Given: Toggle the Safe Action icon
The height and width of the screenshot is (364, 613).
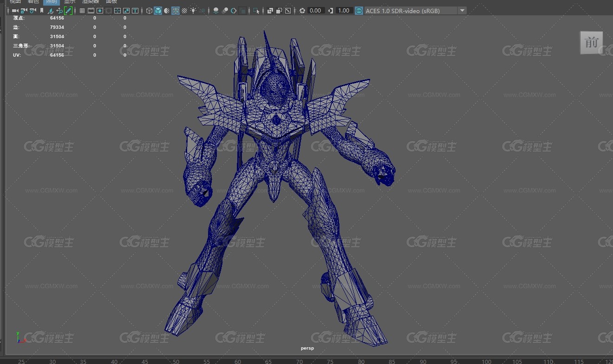Looking at the screenshot, I should [126, 10].
